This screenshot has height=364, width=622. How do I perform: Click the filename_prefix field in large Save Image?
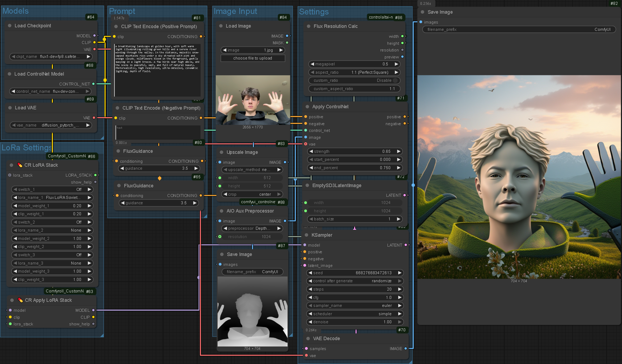(x=519, y=29)
